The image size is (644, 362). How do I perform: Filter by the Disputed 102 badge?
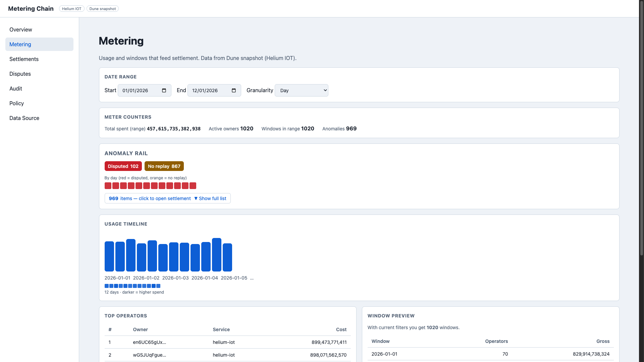coord(123,166)
